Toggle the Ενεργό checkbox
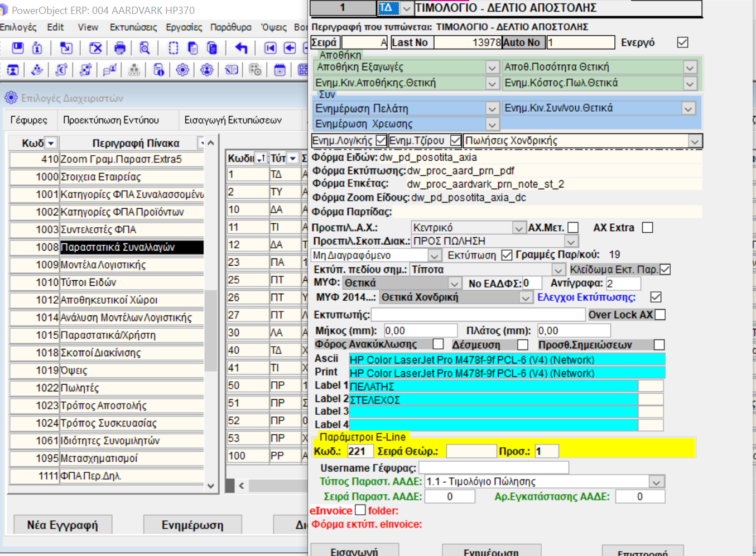This screenshot has height=556, width=756. coord(682,42)
